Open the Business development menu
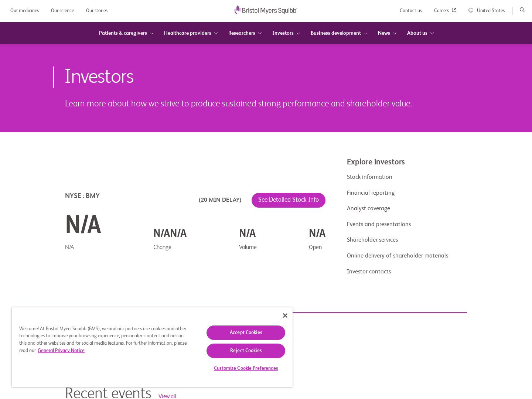The width and height of the screenshot is (532, 399). pos(339,33)
